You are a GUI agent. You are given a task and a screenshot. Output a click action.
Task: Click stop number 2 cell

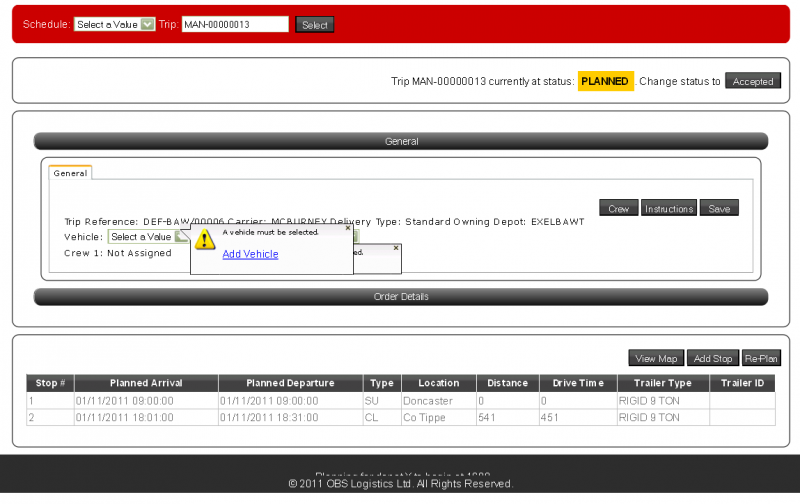[x=51, y=417]
